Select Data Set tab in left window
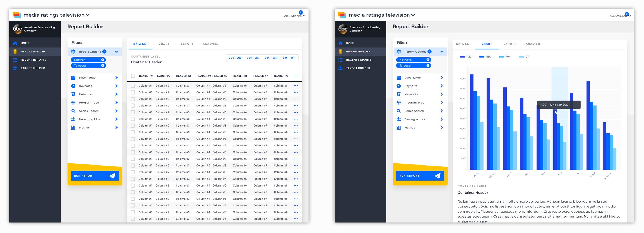 pos(141,44)
